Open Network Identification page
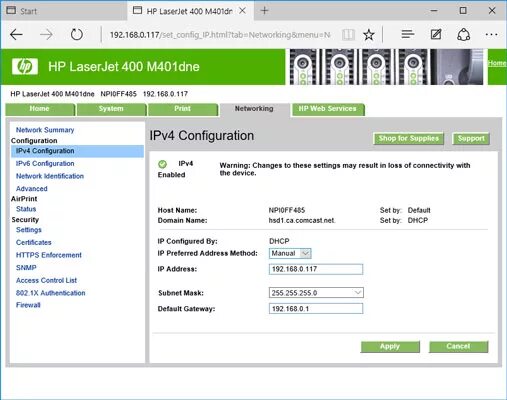507x400 pixels. click(50, 176)
